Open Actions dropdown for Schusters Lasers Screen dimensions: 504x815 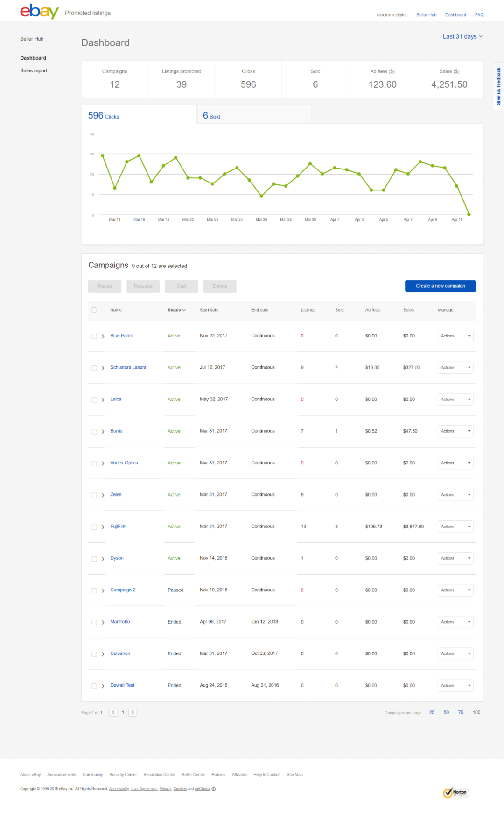pyautogui.click(x=455, y=367)
